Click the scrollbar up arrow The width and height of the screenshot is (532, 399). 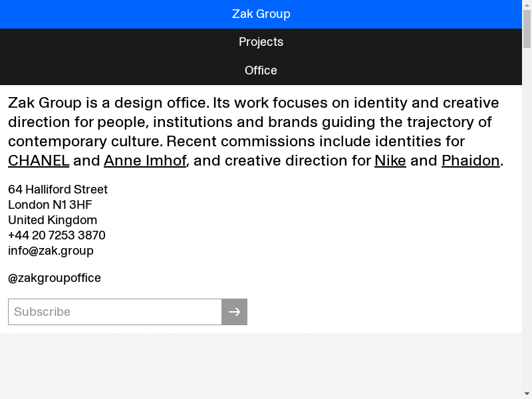527,5
